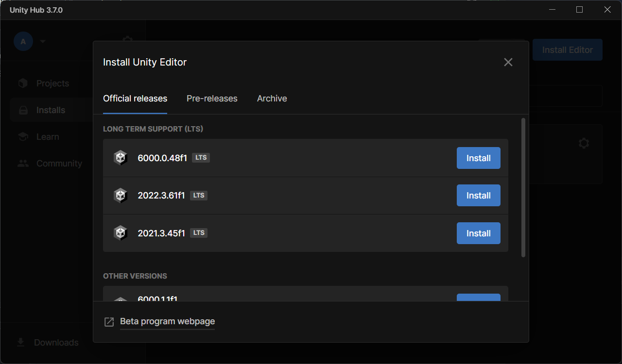
Task: Open the Archive tab
Action: coord(272,99)
